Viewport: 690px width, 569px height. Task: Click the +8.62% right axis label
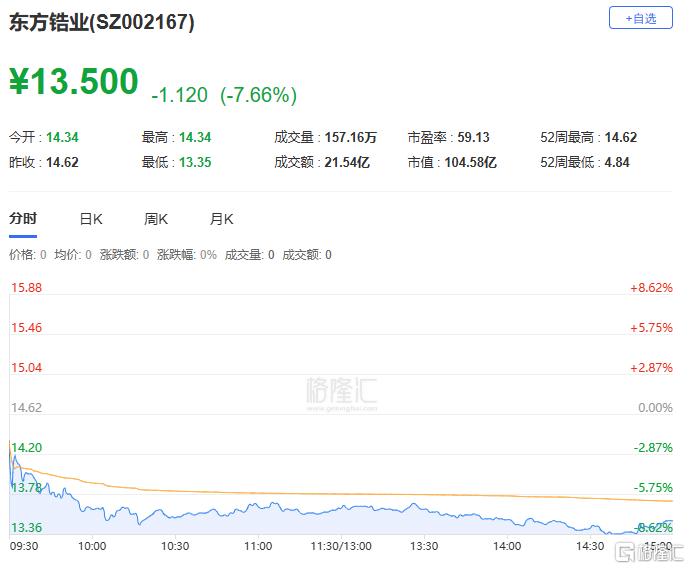tap(651, 288)
